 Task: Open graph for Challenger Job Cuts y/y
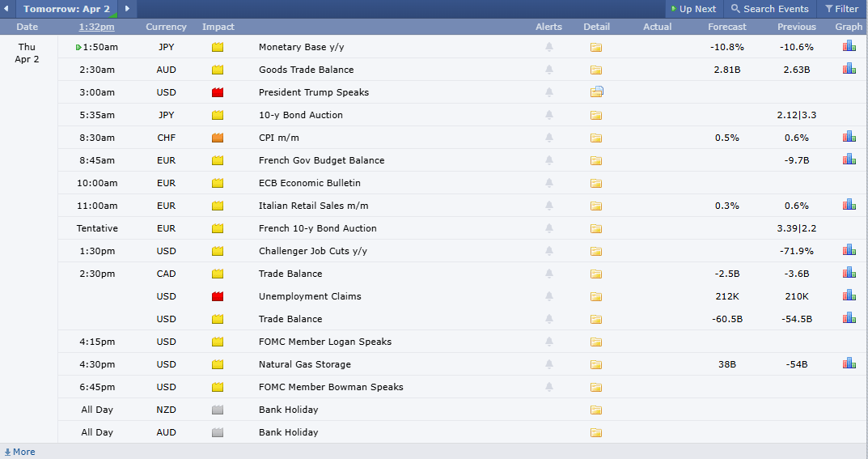(849, 251)
